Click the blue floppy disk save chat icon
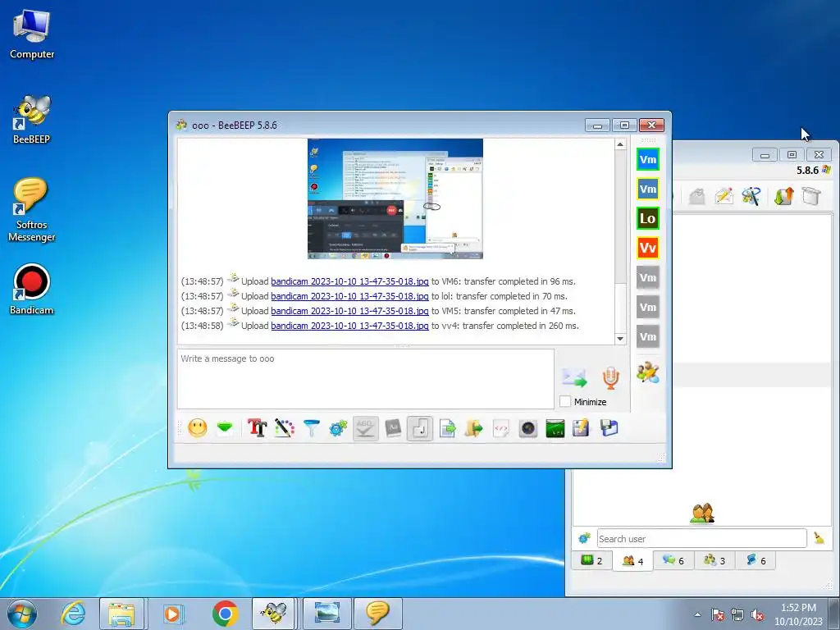Screen dimensions: 840x630 pos(609,428)
